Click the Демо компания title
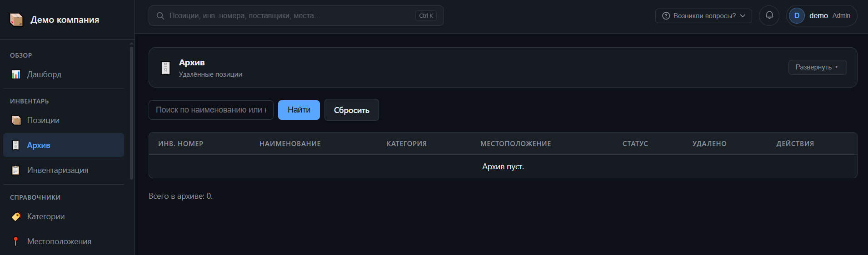This screenshot has height=255, width=868. tap(65, 20)
